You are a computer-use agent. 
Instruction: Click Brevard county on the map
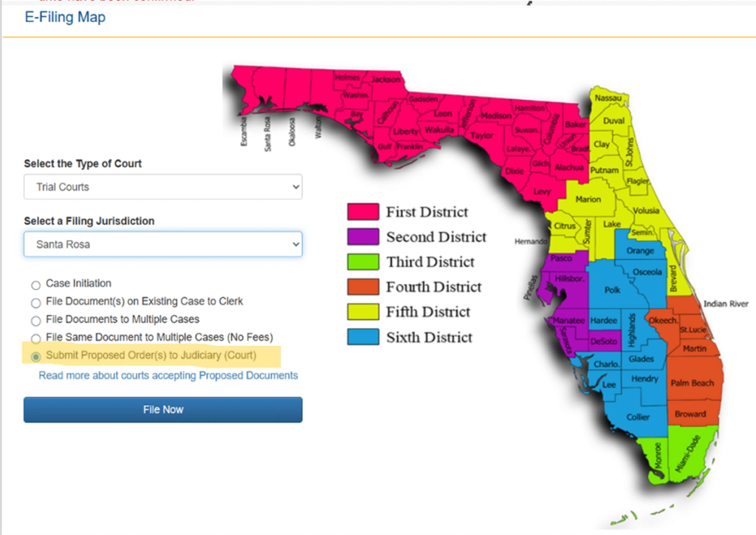pos(673,279)
